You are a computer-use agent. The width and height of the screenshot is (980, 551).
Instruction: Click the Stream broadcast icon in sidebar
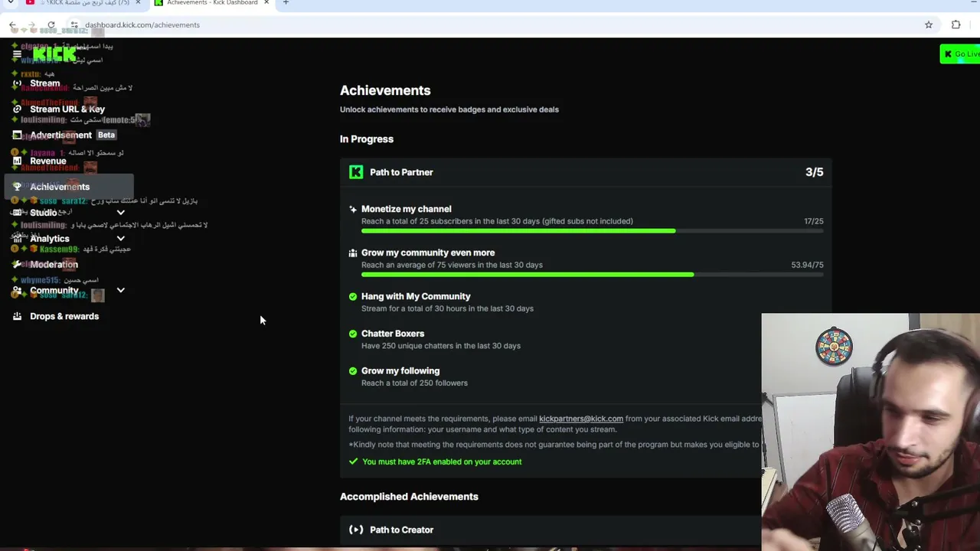(17, 83)
